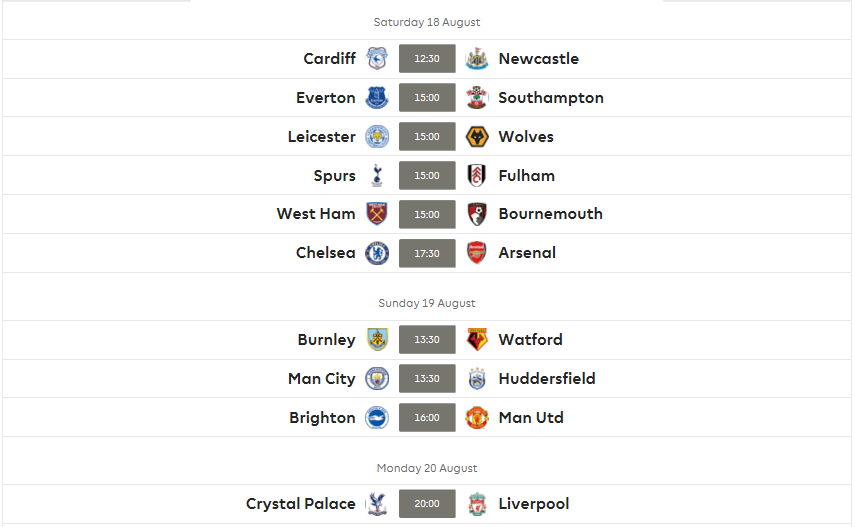This screenshot has width=855, height=527.
Task: Open the 12:30 Cardiff v Newcastle kickoff
Action: pyautogui.click(x=427, y=58)
